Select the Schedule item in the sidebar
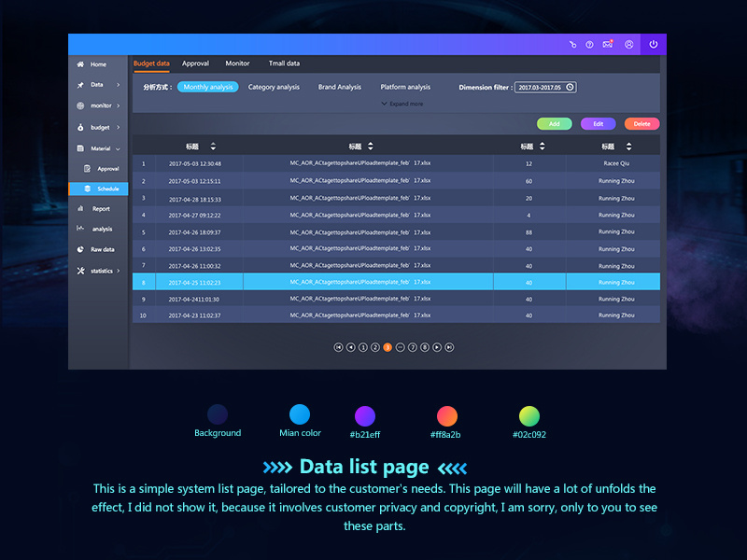 [x=101, y=189]
